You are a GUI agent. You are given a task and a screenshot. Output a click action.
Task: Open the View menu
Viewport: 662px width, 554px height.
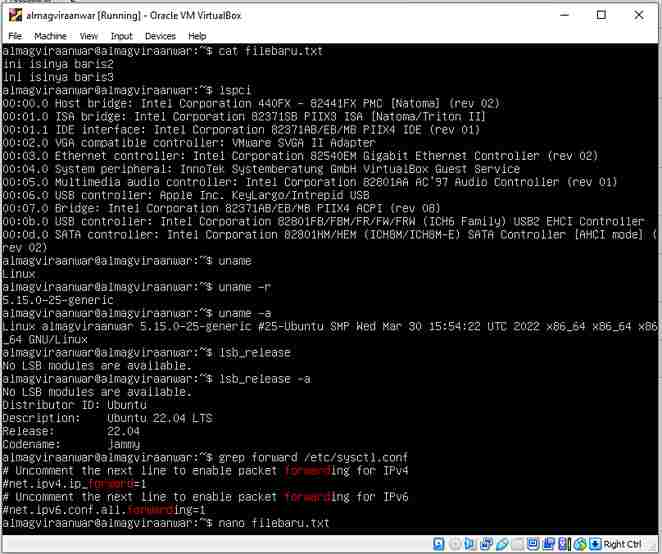pyautogui.click(x=88, y=36)
